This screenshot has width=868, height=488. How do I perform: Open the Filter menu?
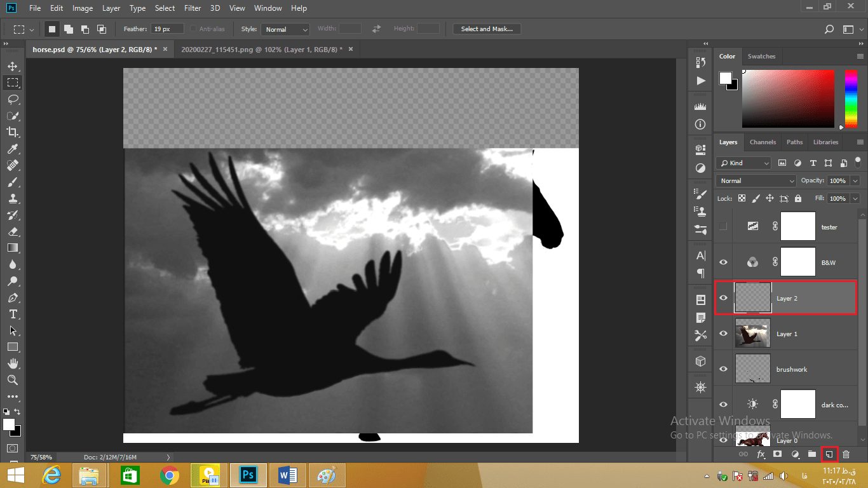point(192,8)
